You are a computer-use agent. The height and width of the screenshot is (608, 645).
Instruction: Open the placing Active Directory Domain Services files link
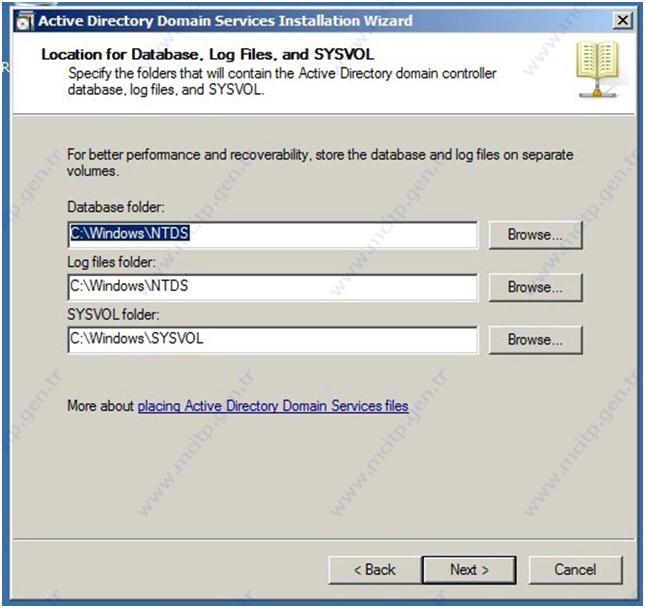point(273,406)
